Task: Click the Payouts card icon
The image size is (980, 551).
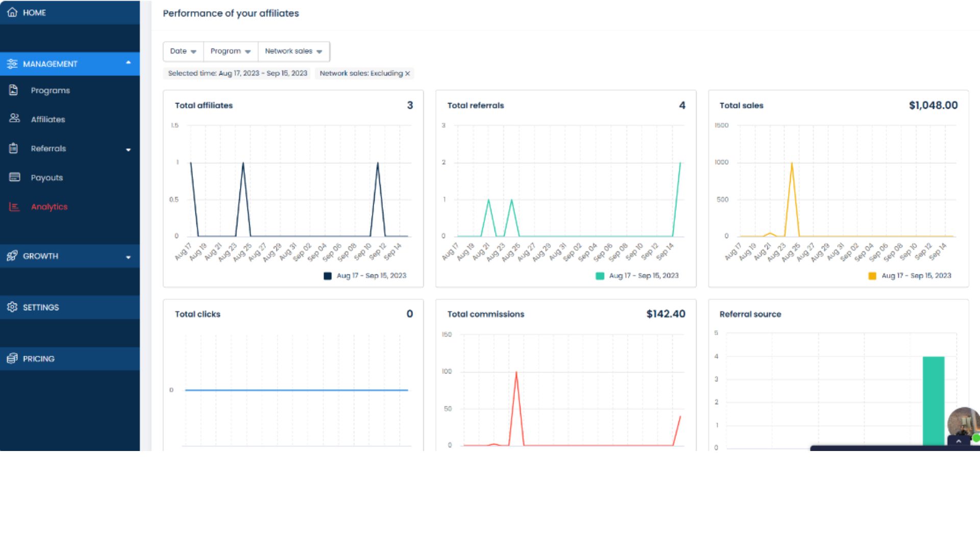Action: pos(15,177)
